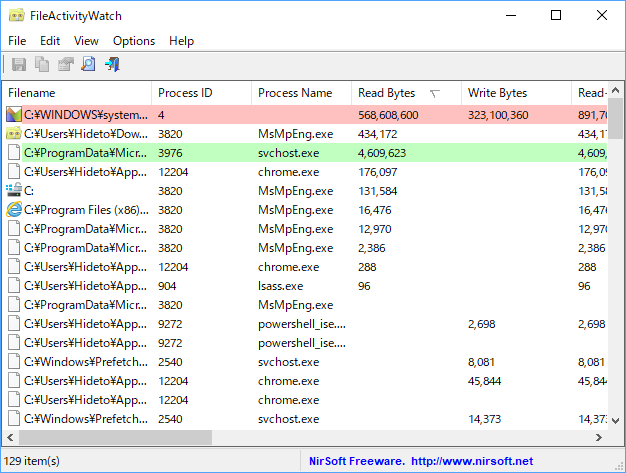The height and width of the screenshot is (473, 626).
Task: Click the horizontal scrollbar thumb
Action: coord(115,437)
